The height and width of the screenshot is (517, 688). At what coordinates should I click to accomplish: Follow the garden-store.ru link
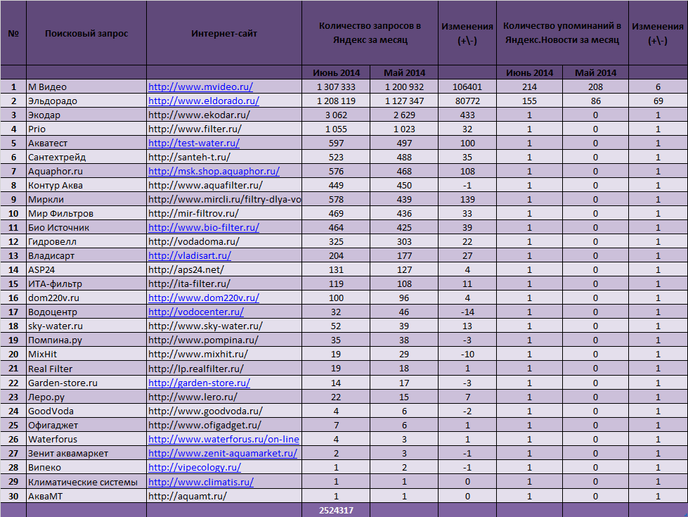[199, 383]
